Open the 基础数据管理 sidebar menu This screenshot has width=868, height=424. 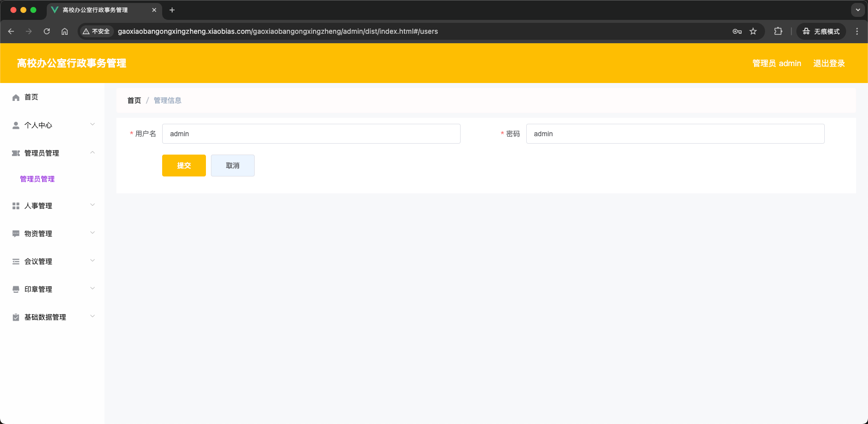click(52, 317)
